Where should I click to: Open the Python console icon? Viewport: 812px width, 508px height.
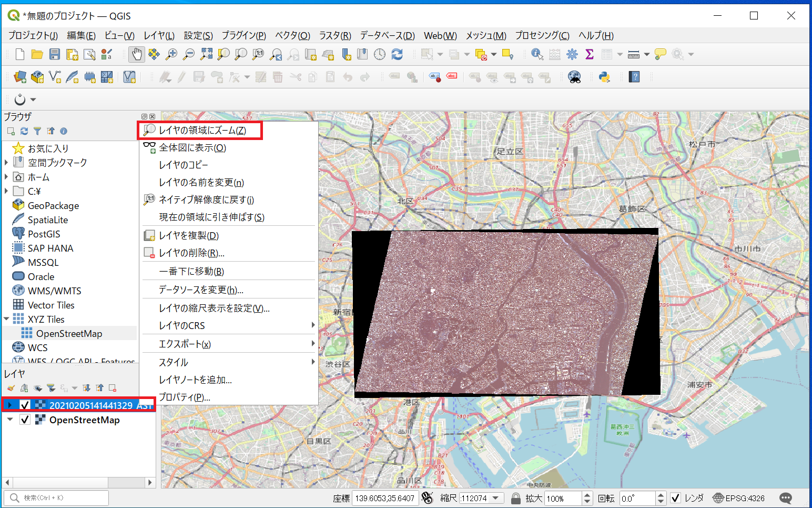coord(605,77)
